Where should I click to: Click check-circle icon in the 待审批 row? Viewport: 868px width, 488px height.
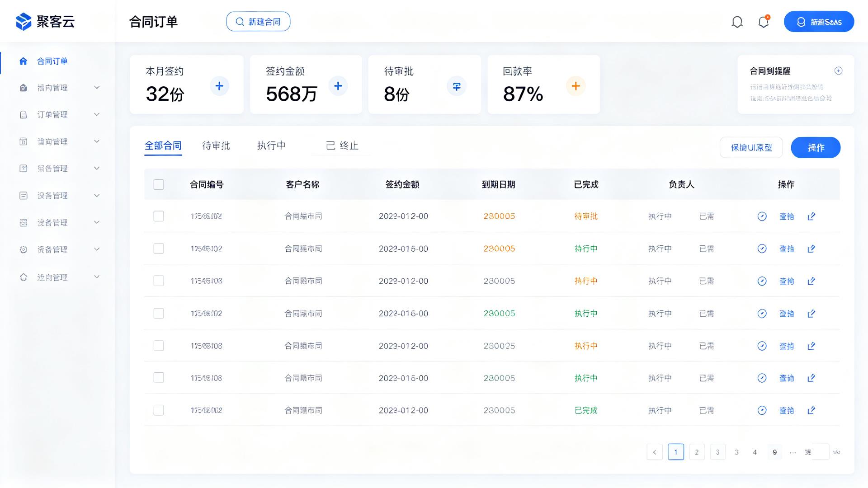[762, 216]
